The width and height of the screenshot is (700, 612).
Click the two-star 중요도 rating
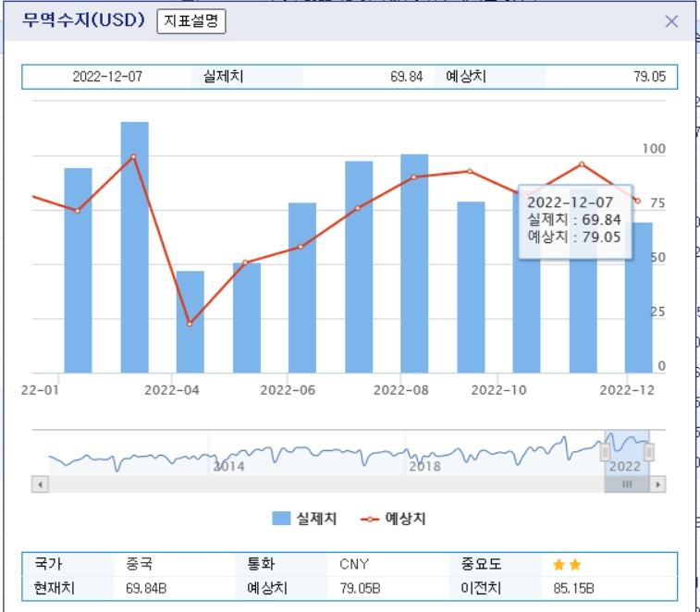pyautogui.click(x=567, y=565)
